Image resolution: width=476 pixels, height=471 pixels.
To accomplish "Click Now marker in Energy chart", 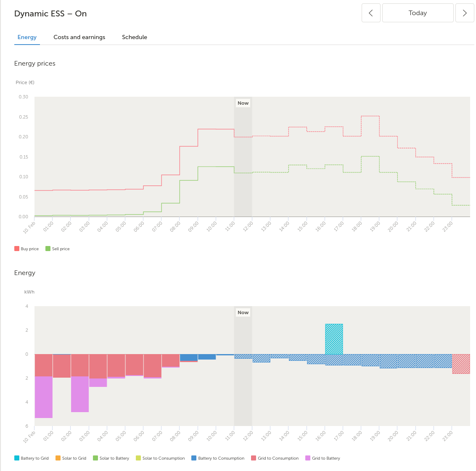I will 243,312.
